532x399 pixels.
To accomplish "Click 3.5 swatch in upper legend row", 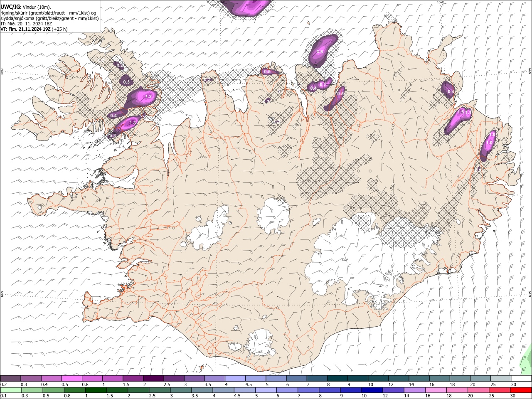I will pyautogui.click(x=214, y=378).
